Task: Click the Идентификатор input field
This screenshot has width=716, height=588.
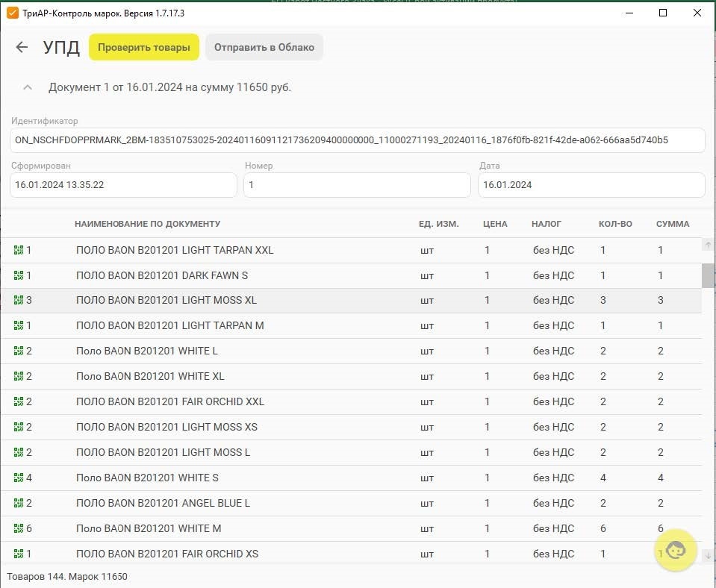Action: tap(357, 140)
